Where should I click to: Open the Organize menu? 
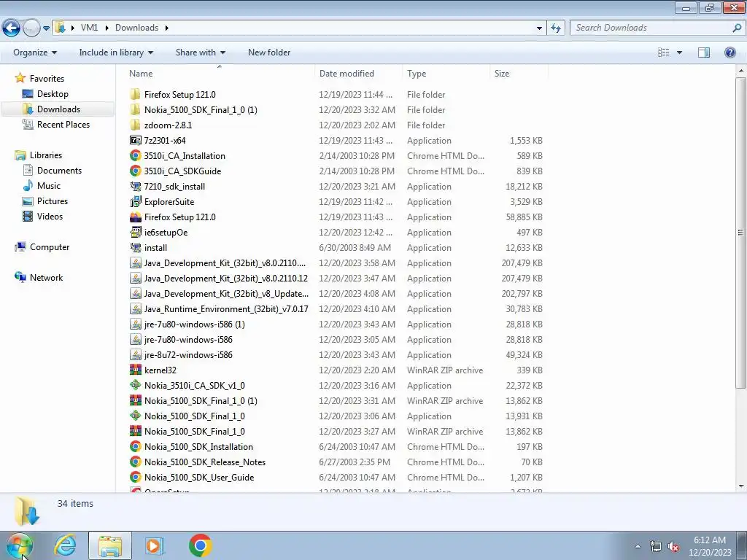click(35, 52)
